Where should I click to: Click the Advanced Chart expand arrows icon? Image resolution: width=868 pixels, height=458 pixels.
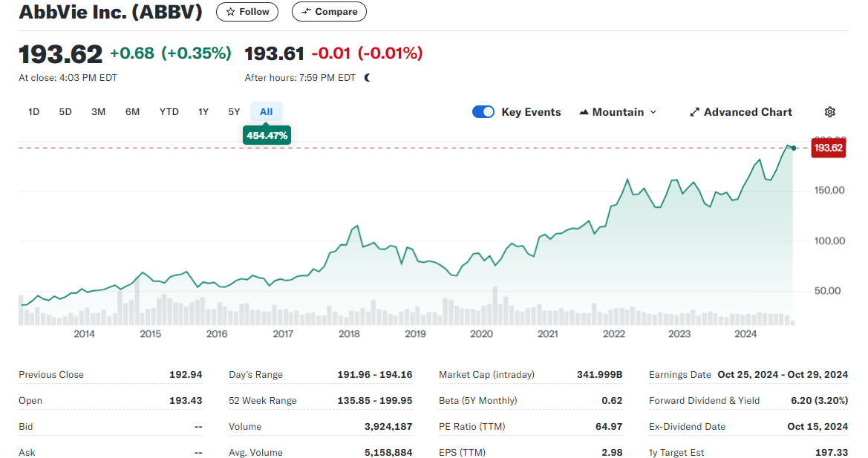[694, 112]
